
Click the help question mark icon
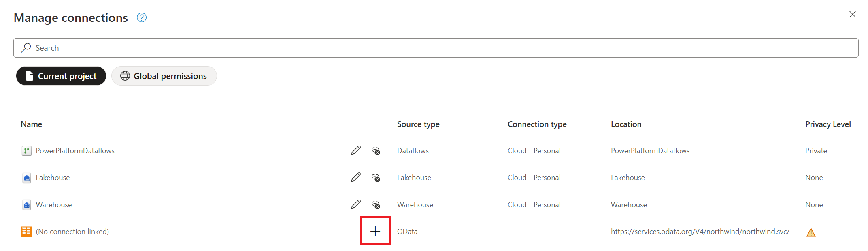coord(141,17)
